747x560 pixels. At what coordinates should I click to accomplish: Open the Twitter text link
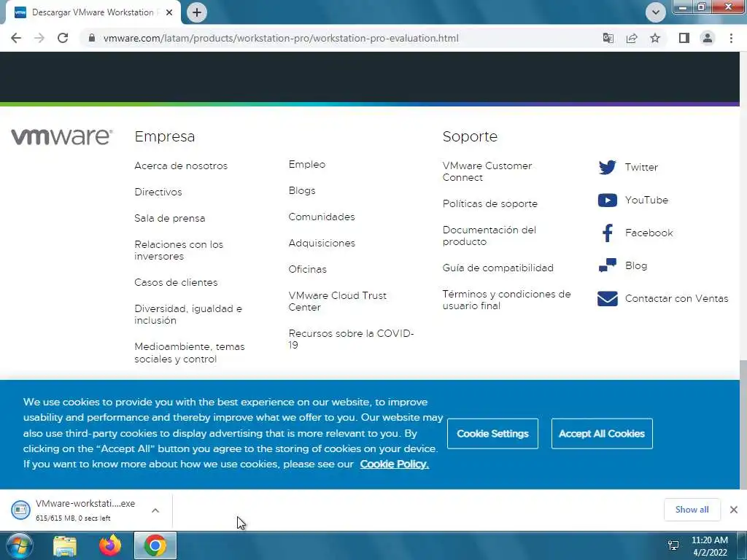click(641, 167)
